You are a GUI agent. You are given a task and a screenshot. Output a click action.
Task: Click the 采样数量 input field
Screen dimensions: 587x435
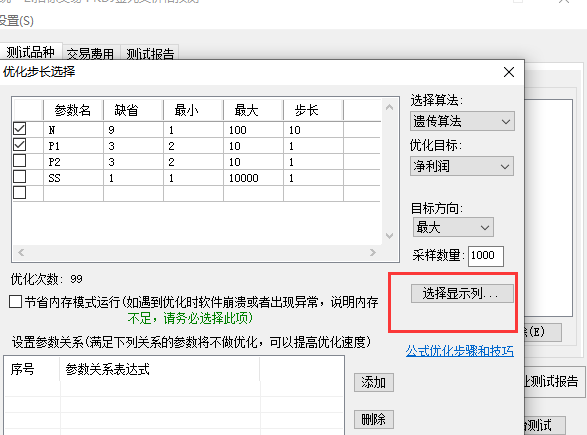coord(486,256)
